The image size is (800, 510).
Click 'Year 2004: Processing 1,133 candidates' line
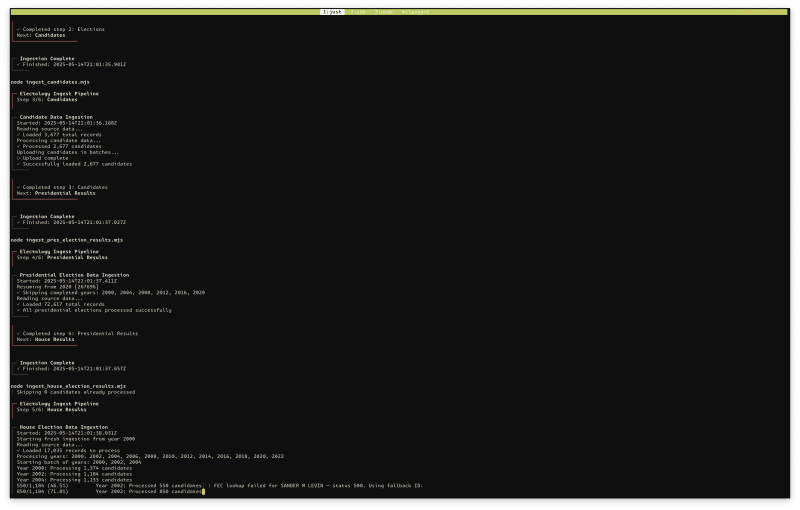[74, 480]
